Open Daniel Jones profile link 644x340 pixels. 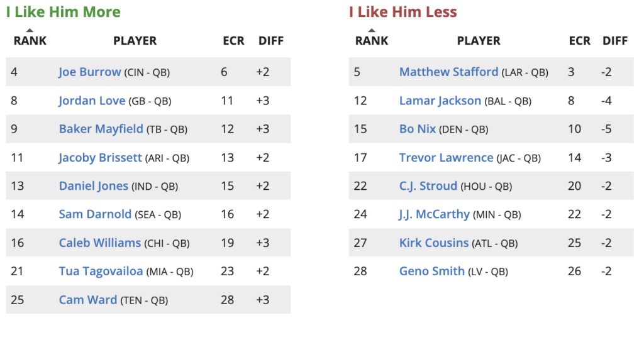[94, 186]
